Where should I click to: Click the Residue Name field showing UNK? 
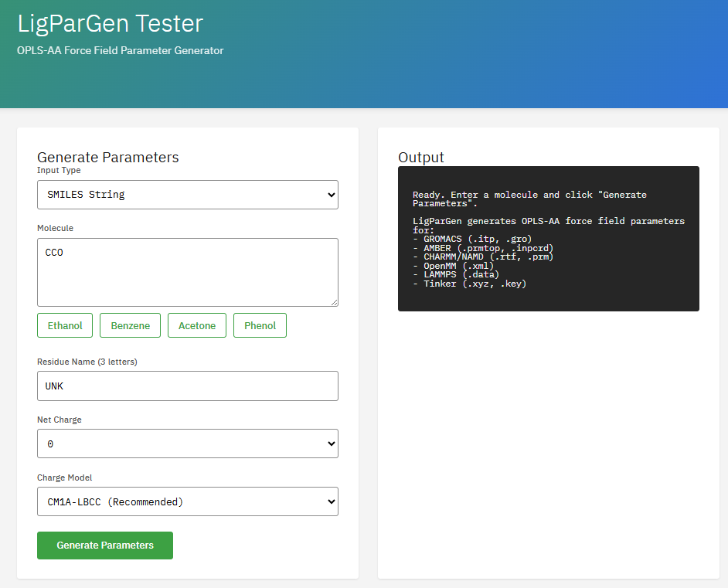click(187, 386)
